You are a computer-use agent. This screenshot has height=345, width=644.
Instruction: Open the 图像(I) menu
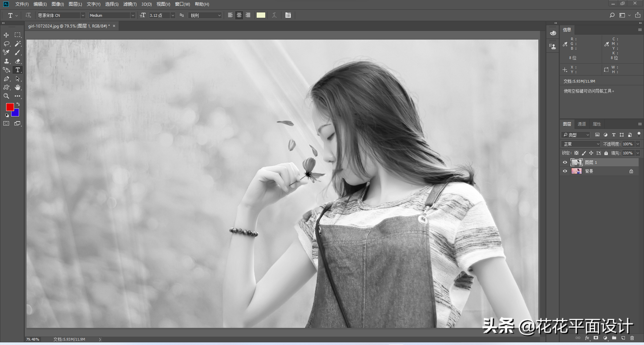58,4
